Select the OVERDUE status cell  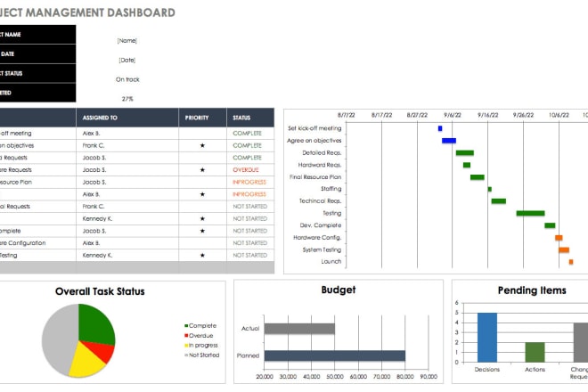pos(250,170)
